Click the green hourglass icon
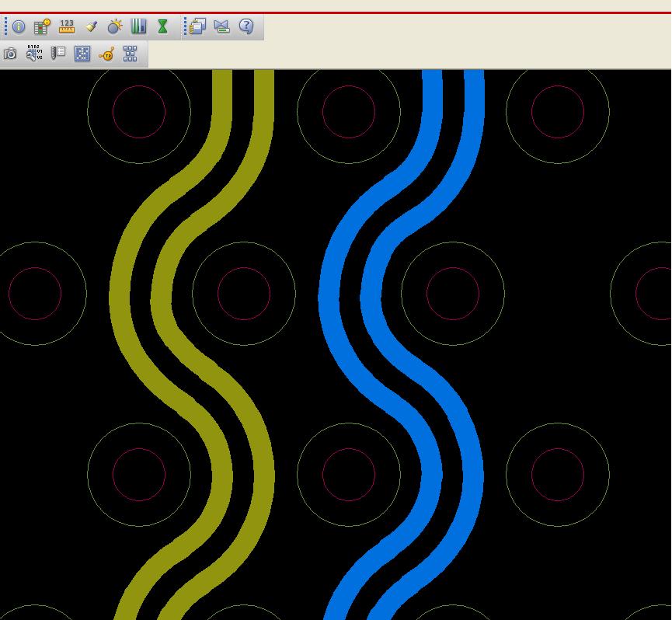Screen dimensions: 672x620 coord(162,27)
